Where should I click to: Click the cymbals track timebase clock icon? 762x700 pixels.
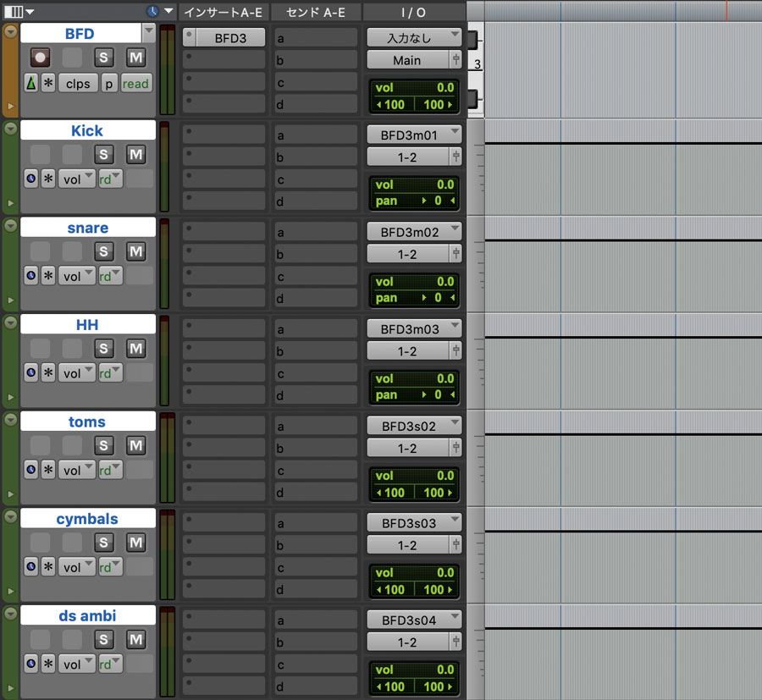click(x=31, y=566)
